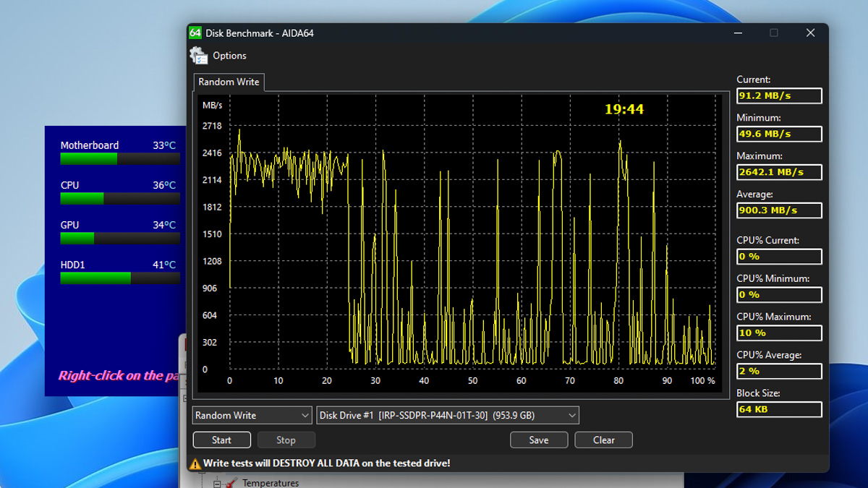Open the Random Write test type dropdown

coord(252,415)
